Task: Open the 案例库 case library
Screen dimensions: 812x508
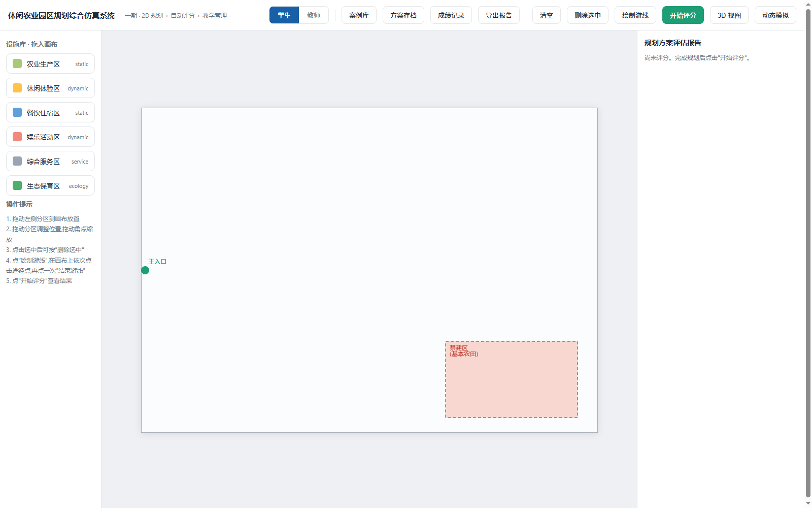Action: click(359, 15)
